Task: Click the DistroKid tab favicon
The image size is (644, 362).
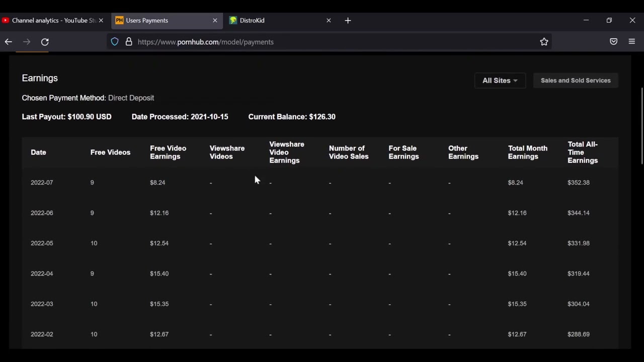Action: [233, 21]
